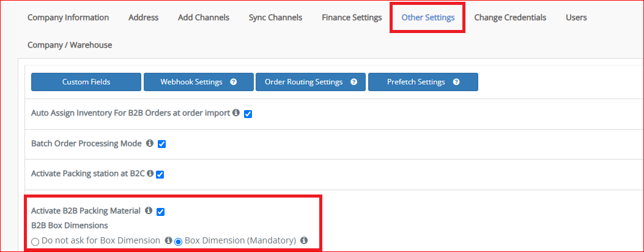Click info icon beside Activate B2B Packing Material
This screenshot has width=644, height=252.
pos(149,210)
